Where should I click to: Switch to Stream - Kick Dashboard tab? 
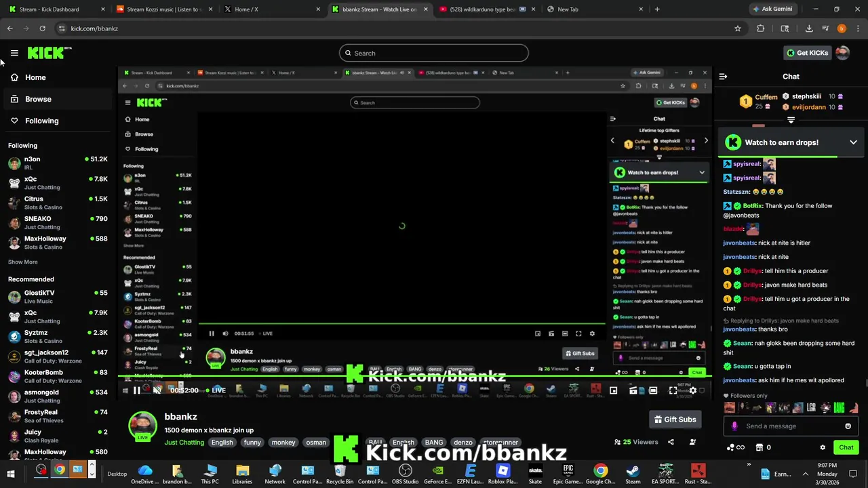point(56,9)
